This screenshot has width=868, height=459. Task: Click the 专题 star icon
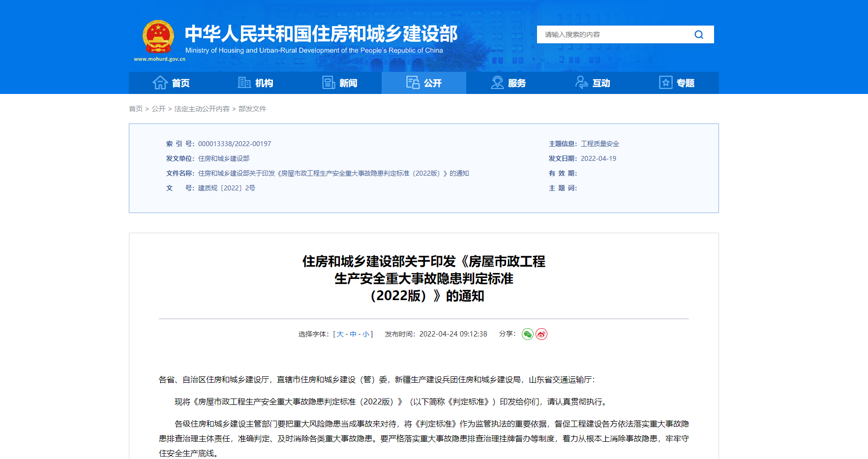(x=665, y=83)
